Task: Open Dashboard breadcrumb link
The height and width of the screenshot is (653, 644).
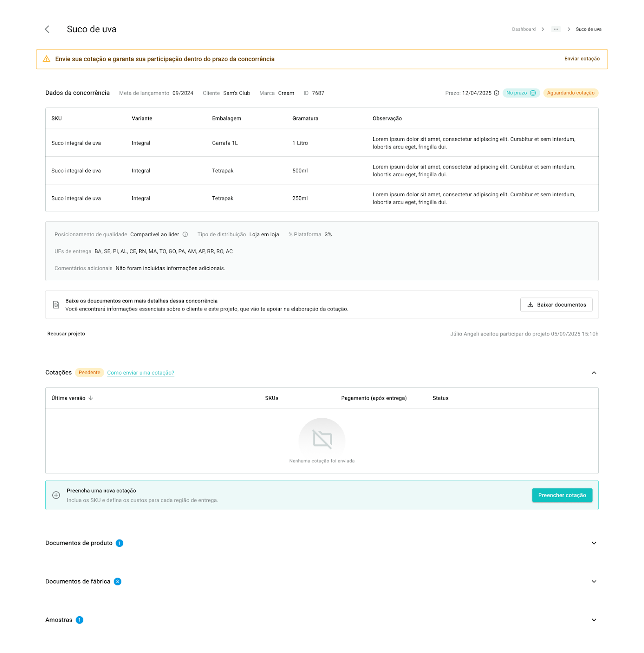Action: pyautogui.click(x=524, y=29)
